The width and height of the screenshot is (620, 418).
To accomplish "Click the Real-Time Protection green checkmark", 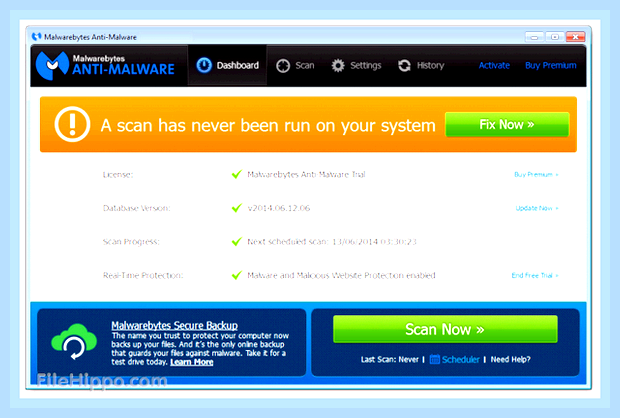I will click(236, 275).
